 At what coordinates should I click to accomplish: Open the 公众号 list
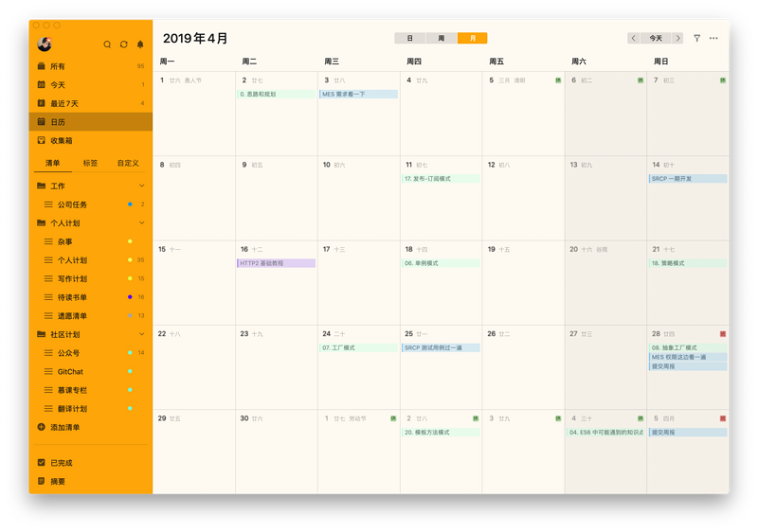pyautogui.click(x=90, y=353)
